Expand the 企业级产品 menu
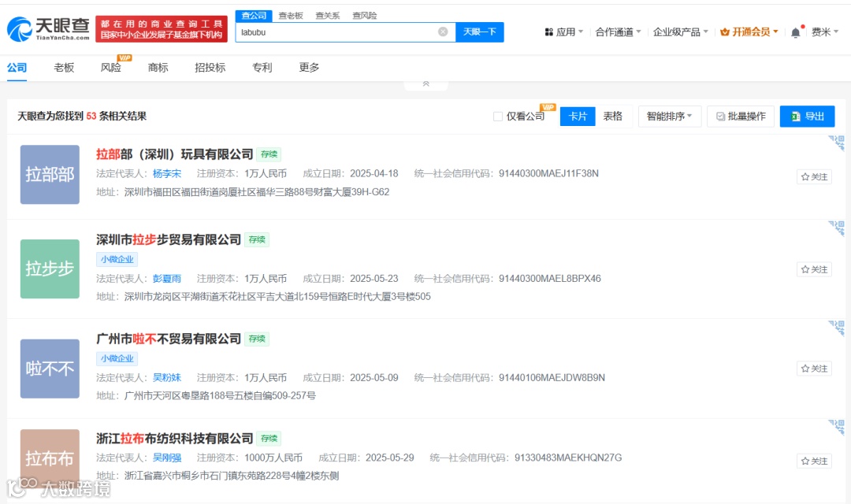This screenshot has width=851, height=504. pyautogui.click(x=681, y=32)
